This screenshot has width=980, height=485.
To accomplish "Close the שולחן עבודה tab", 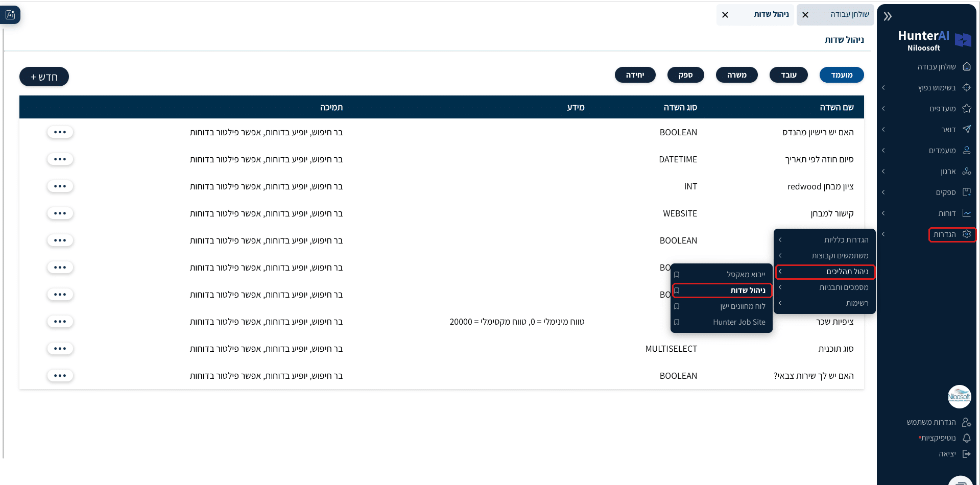I will click(805, 15).
